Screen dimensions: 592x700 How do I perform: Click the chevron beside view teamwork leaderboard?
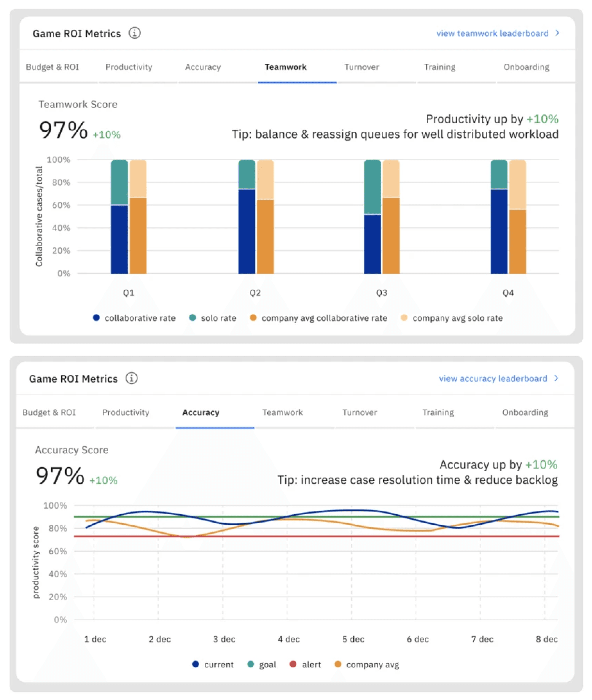557,33
